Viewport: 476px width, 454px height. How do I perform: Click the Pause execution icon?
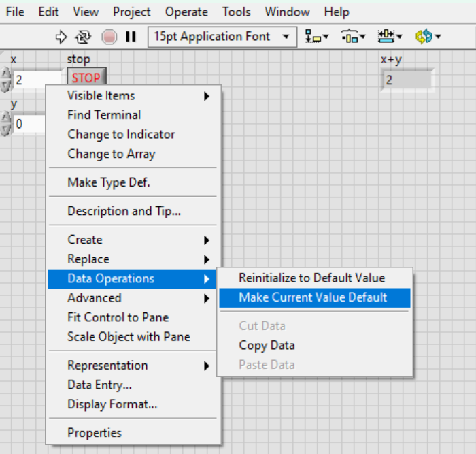click(x=131, y=37)
